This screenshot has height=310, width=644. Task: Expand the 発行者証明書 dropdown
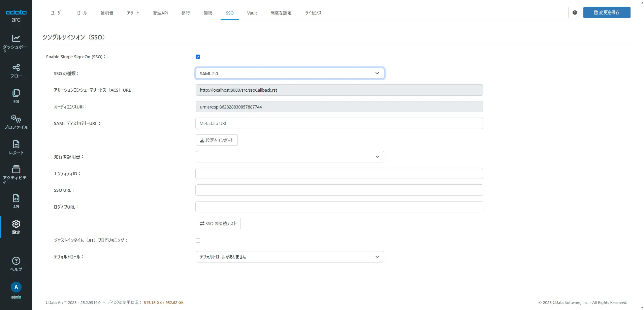(290, 157)
